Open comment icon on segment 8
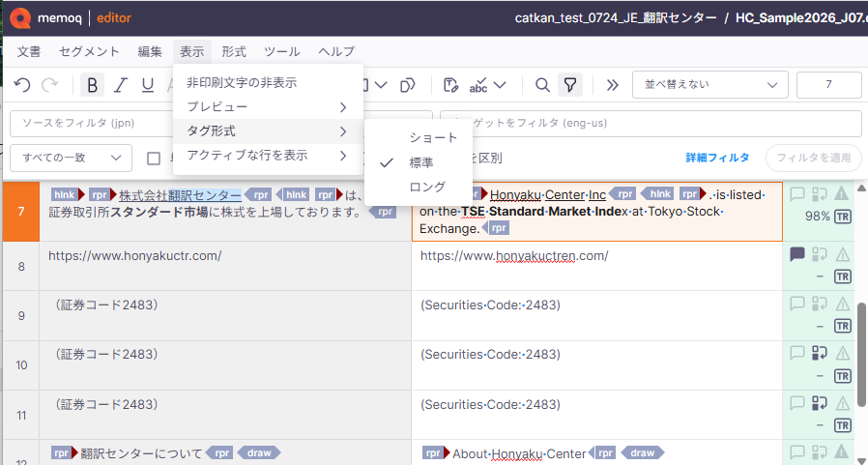Screen dimensions: 868x465 pyautogui.click(x=796, y=254)
